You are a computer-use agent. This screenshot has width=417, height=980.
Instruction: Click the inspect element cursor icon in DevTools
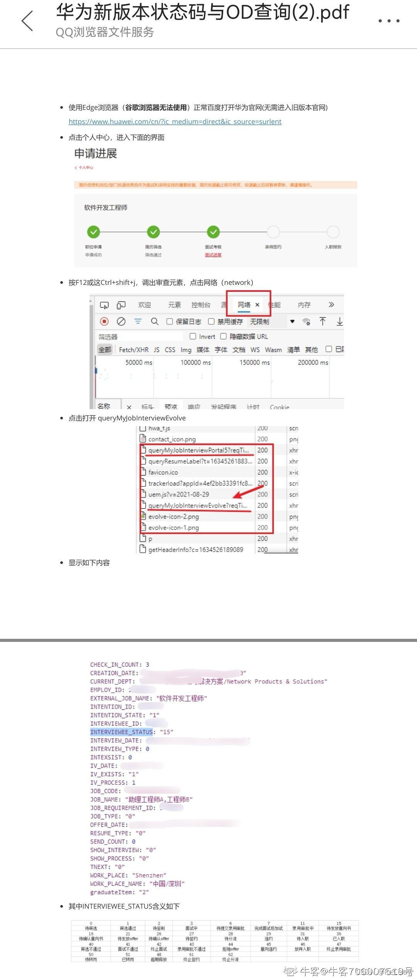[x=104, y=305]
